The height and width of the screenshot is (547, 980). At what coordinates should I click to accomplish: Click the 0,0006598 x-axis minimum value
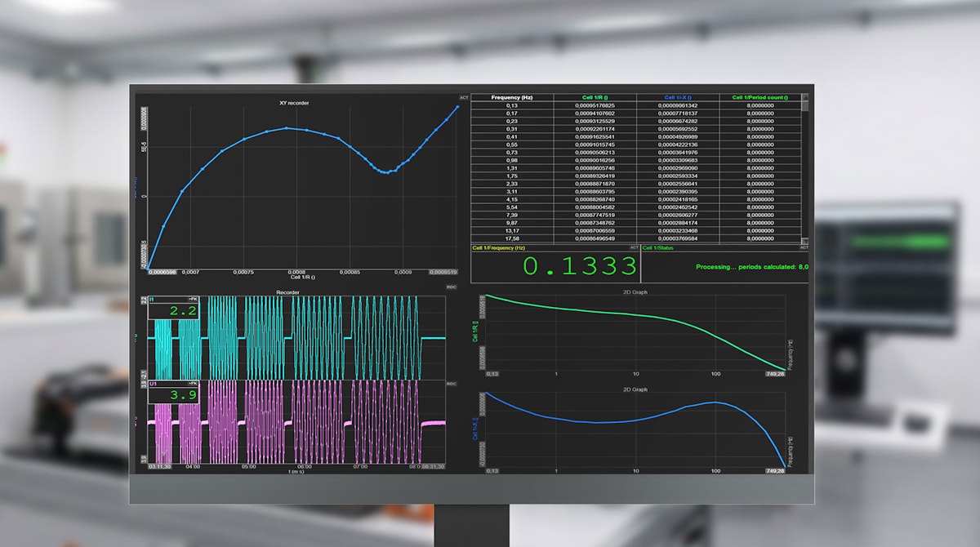[x=162, y=272]
